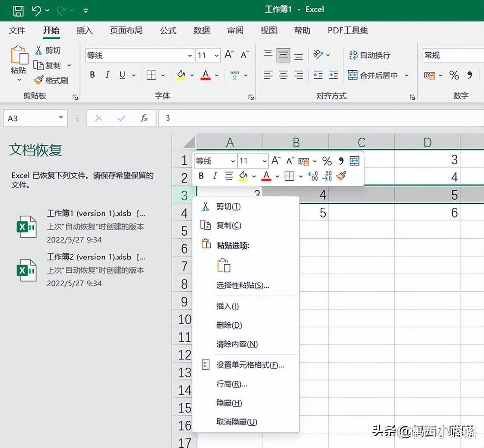Screen dimensions: 484x448
Task: Click the paste icon under Paste Options
Action: click(224, 265)
